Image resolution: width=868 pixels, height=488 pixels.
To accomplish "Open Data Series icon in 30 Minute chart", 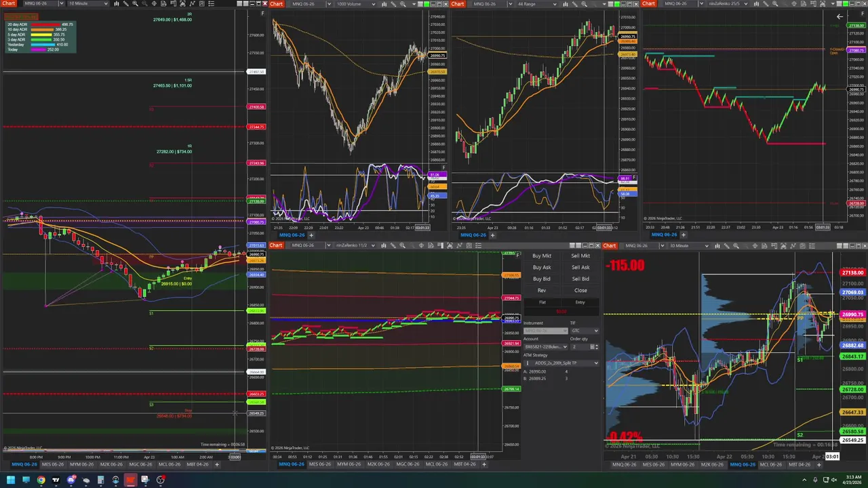I will pos(783,245).
